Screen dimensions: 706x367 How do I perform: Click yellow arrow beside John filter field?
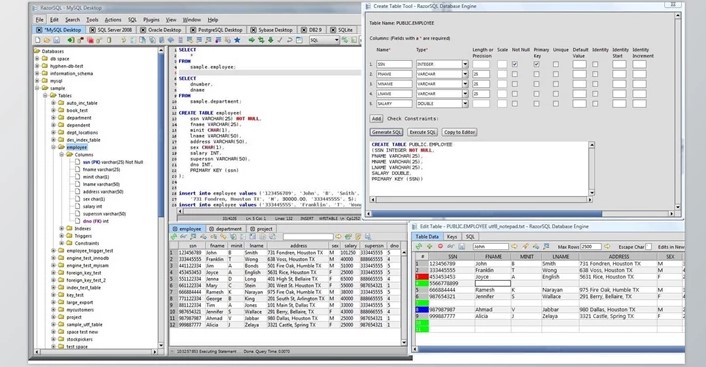(x=514, y=246)
